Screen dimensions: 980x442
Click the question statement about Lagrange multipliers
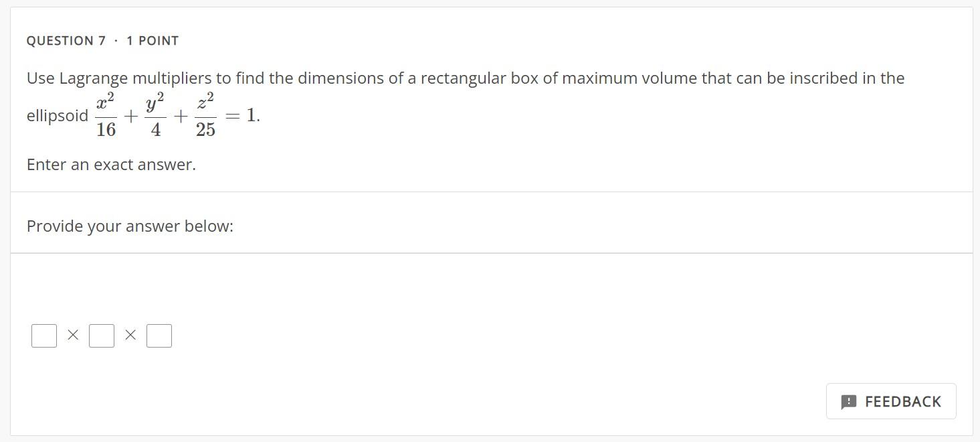(x=464, y=78)
